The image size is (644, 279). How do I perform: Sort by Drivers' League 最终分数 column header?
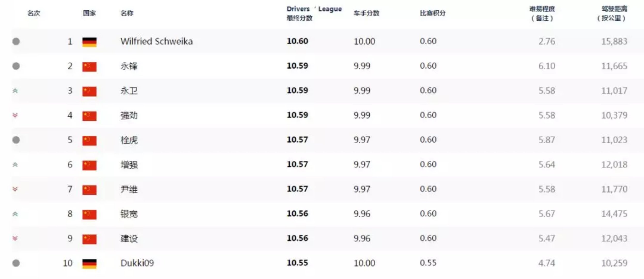pos(314,13)
